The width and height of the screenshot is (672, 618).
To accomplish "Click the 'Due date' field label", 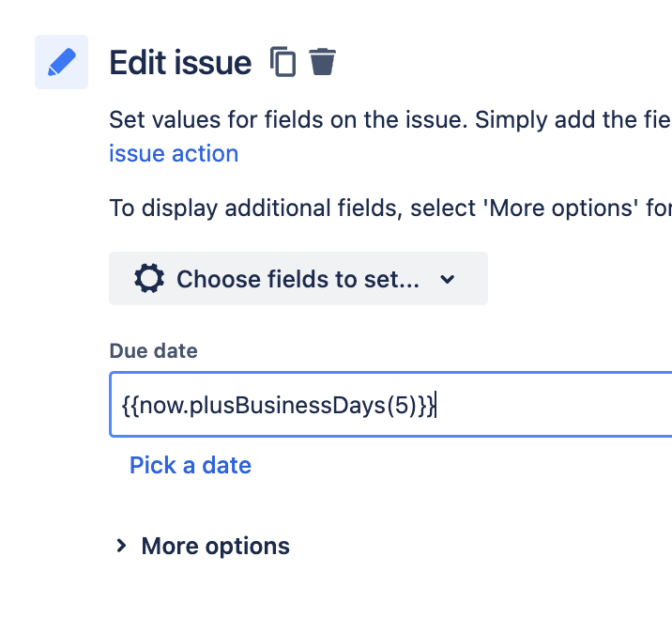I will 153,351.
